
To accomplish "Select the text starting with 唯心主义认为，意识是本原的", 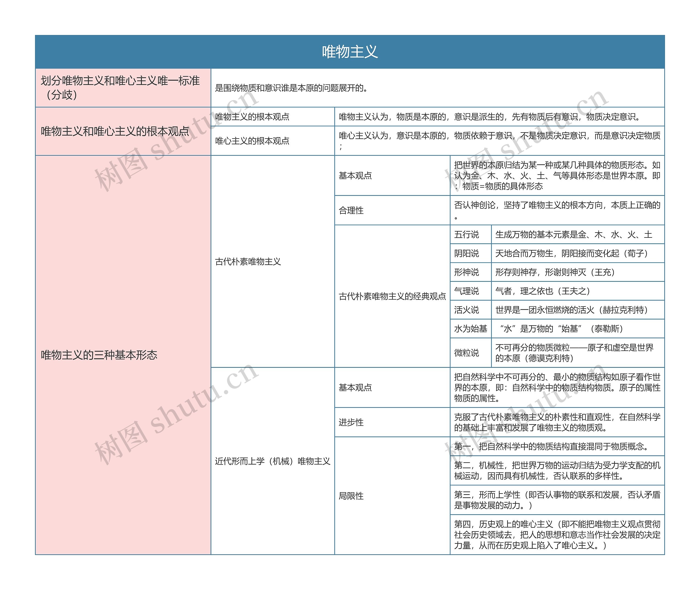I will tap(500, 140).
